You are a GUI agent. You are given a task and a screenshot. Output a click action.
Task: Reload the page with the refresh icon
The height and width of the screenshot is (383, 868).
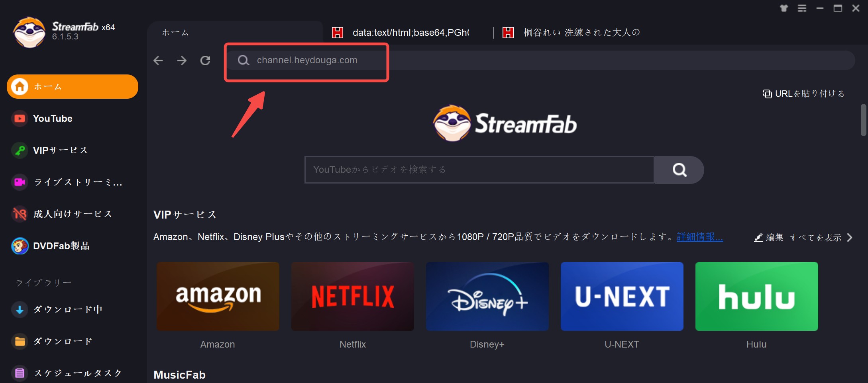tap(205, 61)
